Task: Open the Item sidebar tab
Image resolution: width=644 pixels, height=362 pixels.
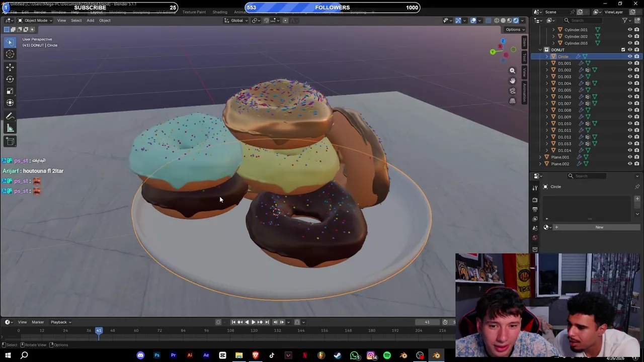Action: point(524,42)
